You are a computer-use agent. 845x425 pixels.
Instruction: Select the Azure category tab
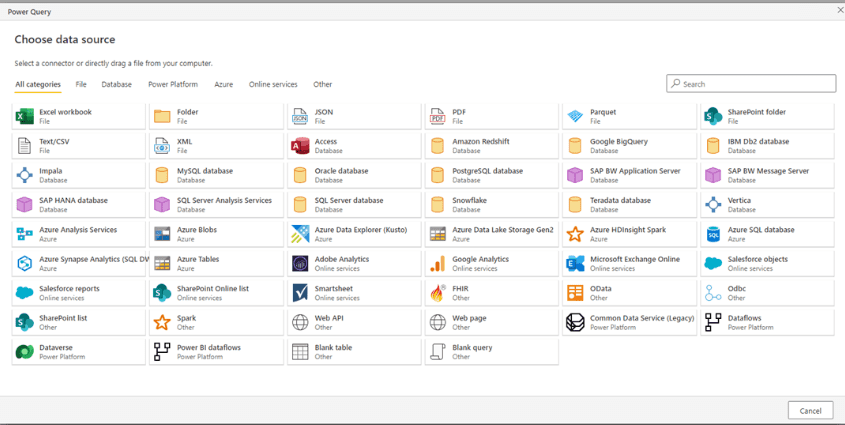tap(224, 84)
